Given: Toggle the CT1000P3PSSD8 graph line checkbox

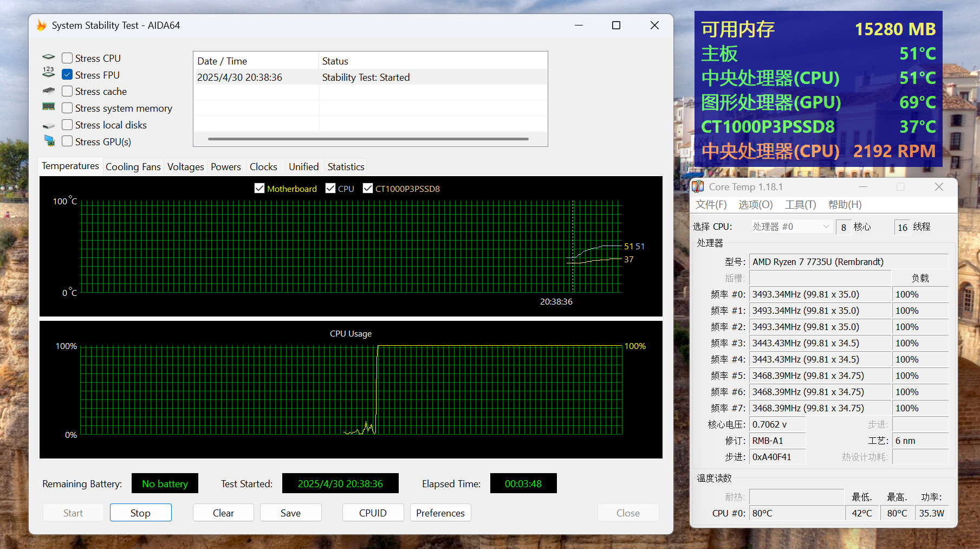Looking at the screenshot, I should pos(368,188).
